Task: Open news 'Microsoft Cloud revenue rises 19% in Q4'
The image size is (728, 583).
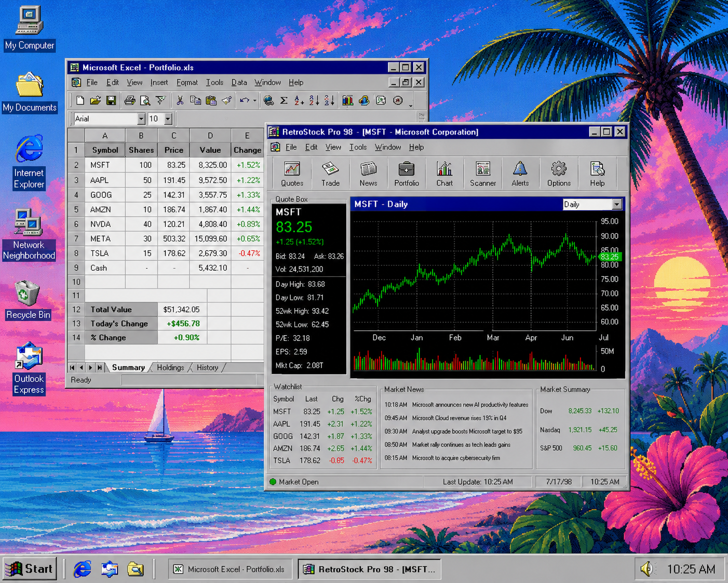Action: click(x=459, y=418)
